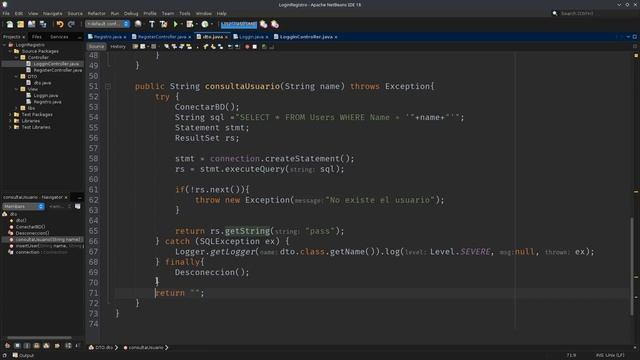Switch to the Loggin.java editor tab
The width and height of the screenshot is (640, 360).
pyautogui.click(x=251, y=37)
